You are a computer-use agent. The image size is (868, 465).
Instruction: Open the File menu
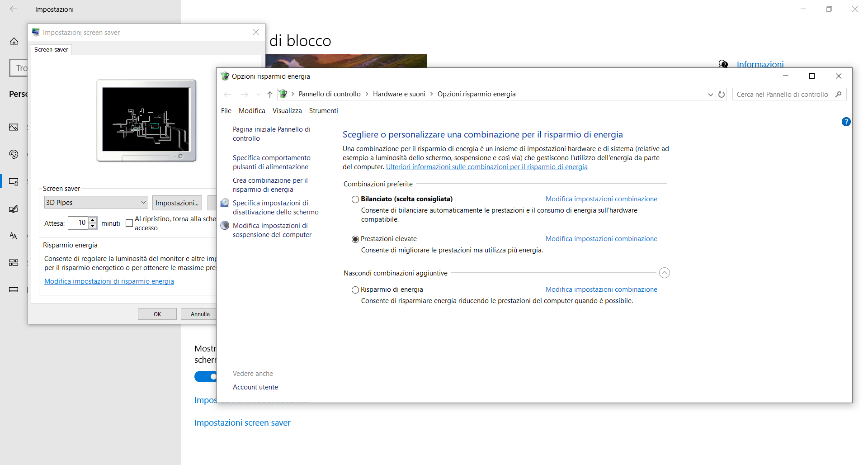[x=226, y=111]
